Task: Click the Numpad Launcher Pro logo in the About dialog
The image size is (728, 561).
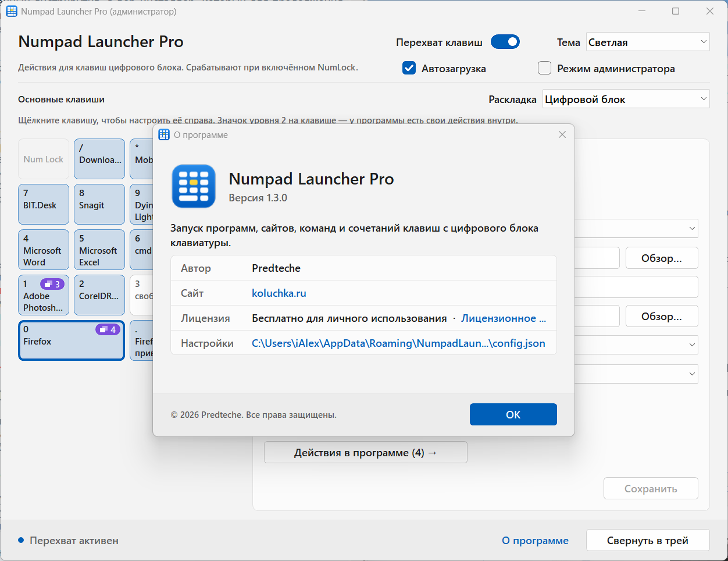Action: (194, 186)
